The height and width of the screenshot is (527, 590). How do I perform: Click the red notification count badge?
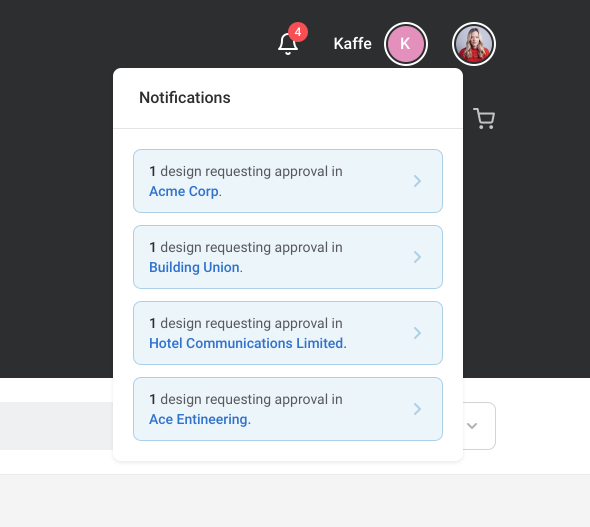pos(298,32)
